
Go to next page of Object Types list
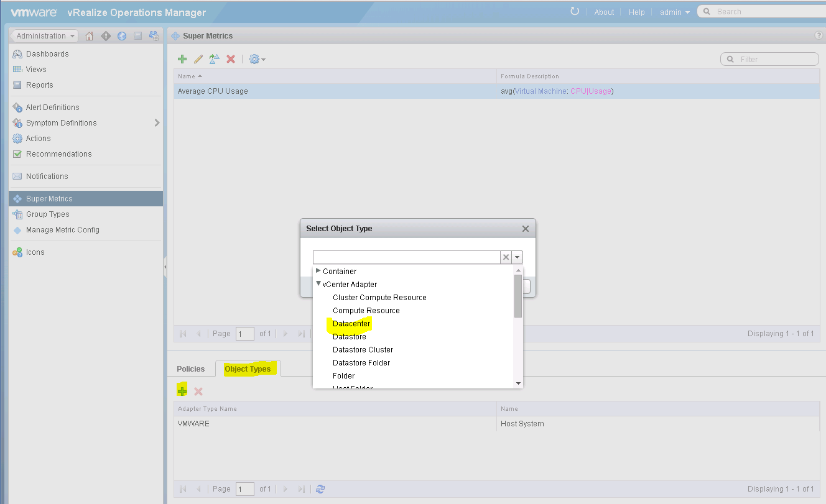[285, 489]
